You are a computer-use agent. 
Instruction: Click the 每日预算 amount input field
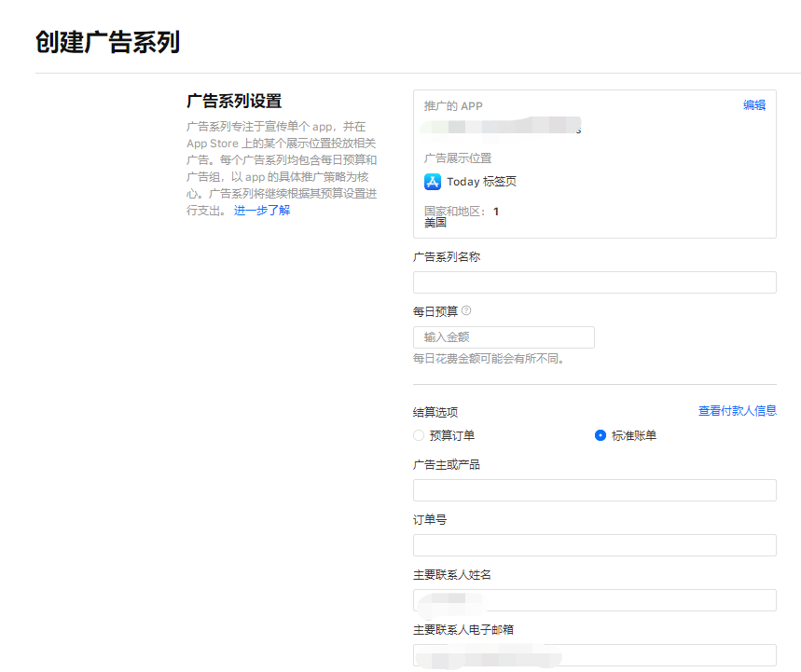point(504,337)
